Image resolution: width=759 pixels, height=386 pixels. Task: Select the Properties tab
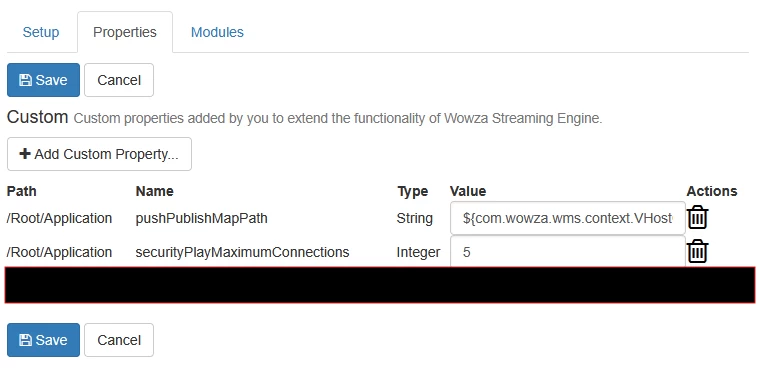(125, 32)
